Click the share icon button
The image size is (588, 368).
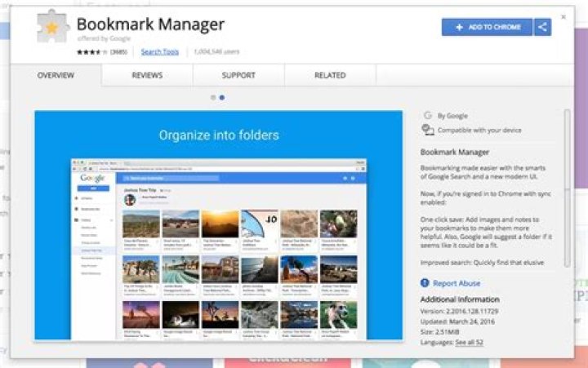coord(542,27)
